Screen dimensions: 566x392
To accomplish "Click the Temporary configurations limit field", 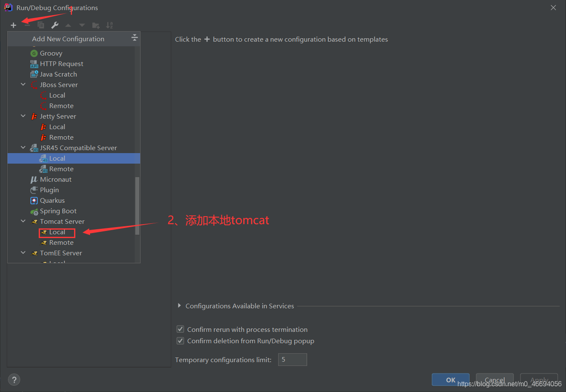I will (292, 360).
